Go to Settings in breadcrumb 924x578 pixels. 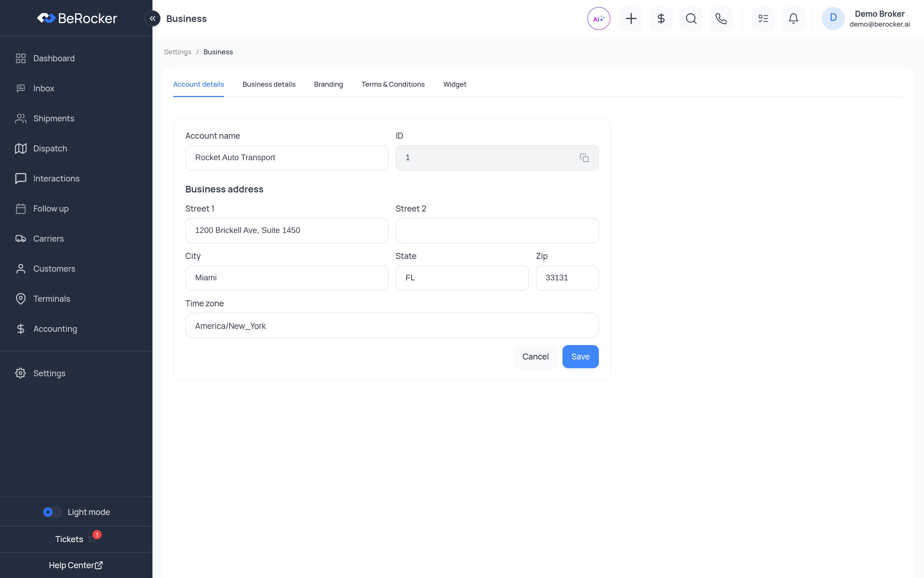click(178, 52)
